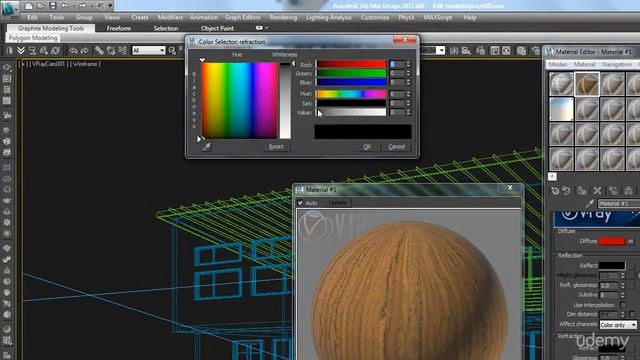
Task: Open the Edit menu
Action: click(x=32, y=18)
